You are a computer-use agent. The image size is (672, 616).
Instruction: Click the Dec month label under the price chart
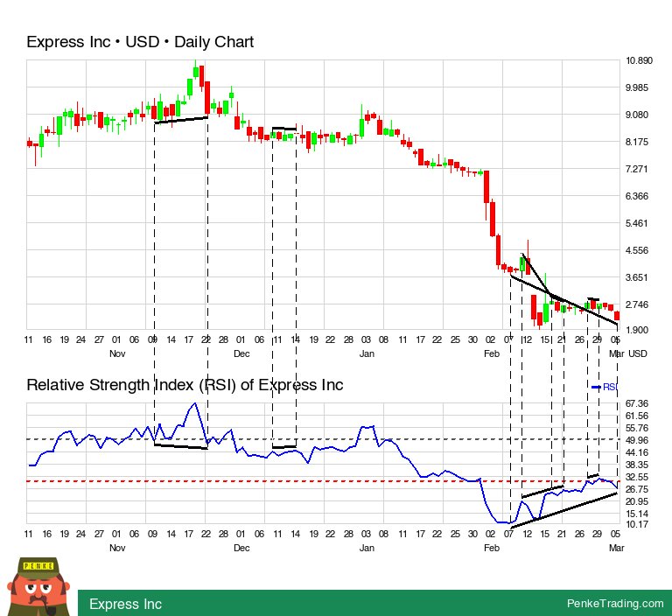[241, 354]
